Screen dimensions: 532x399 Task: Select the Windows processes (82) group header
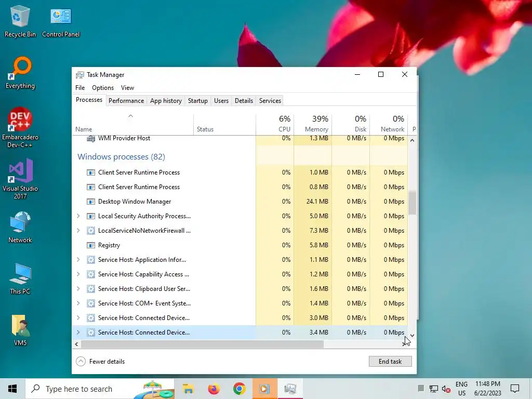click(x=121, y=157)
